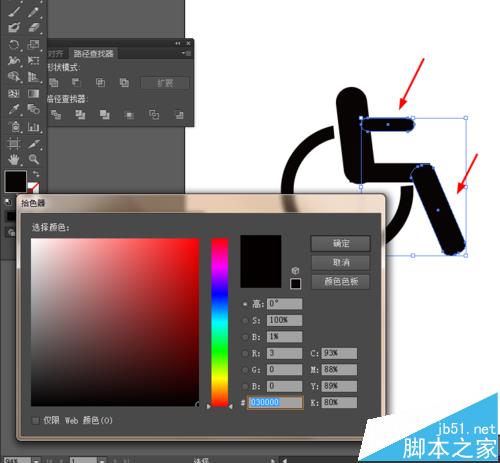
Task: Select the S saturation radio button
Action: (245, 321)
